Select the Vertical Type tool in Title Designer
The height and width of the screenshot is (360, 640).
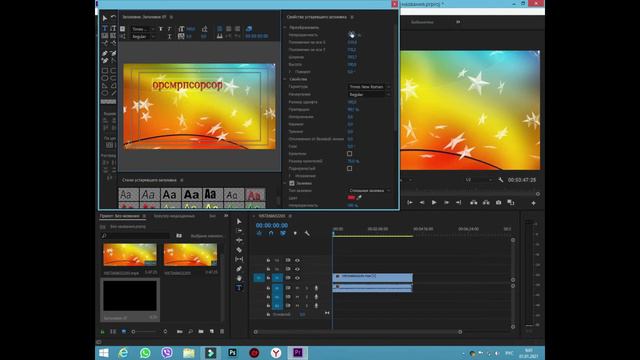pos(113,29)
